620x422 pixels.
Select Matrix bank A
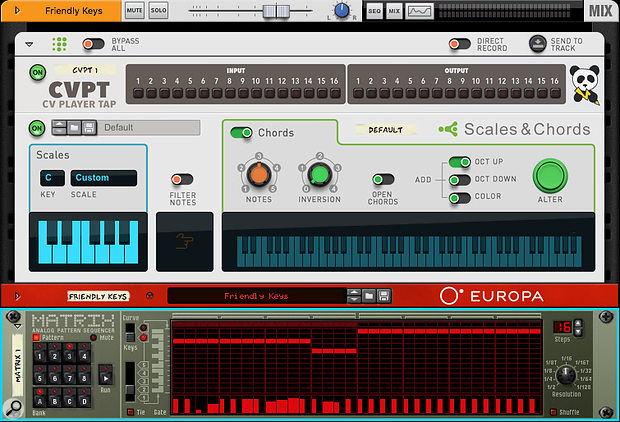click(40, 397)
